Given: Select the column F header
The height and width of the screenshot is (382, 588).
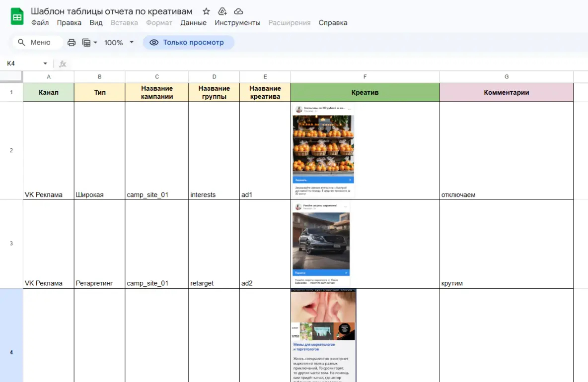Looking at the screenshot, I should [x=365, y=77].
